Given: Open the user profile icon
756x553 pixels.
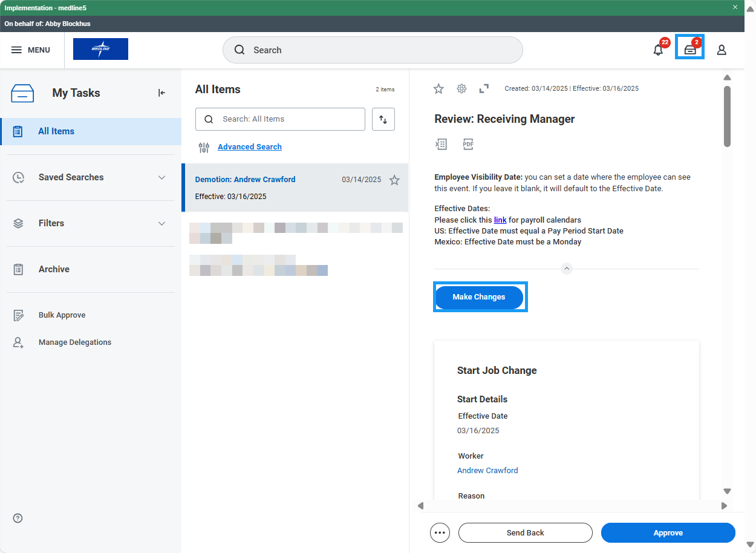Looking at the screenshot, I should point(721,50).
